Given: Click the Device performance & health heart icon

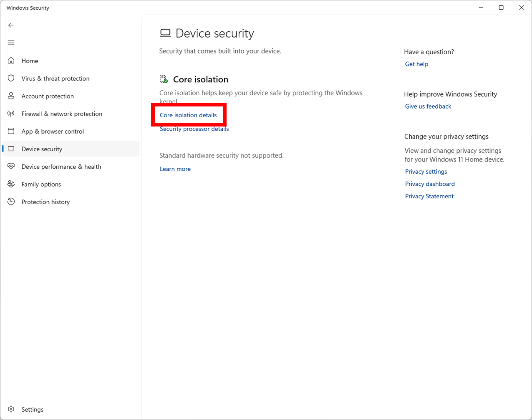Looking at the screenshot, I should (x=11, y=166).
